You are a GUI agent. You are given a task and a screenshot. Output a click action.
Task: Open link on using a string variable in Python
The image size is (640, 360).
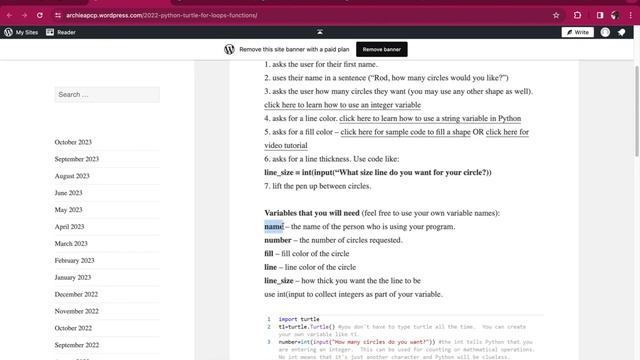point(430,118)
